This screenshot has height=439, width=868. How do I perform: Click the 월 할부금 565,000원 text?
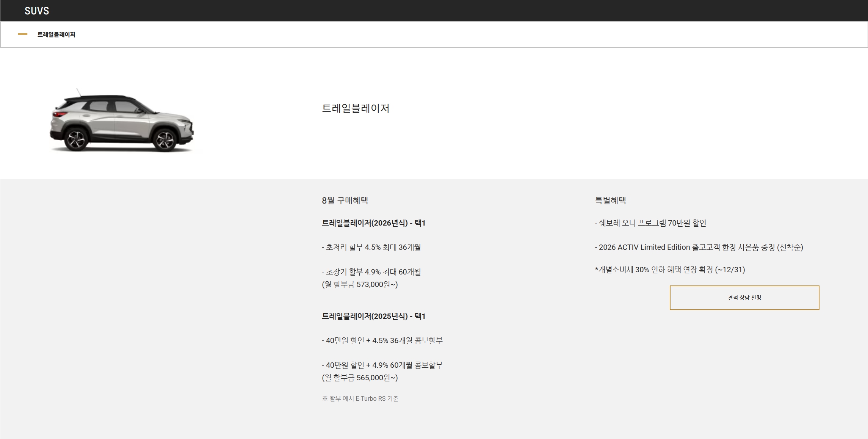pyautogui.click(x=360, y=378)
